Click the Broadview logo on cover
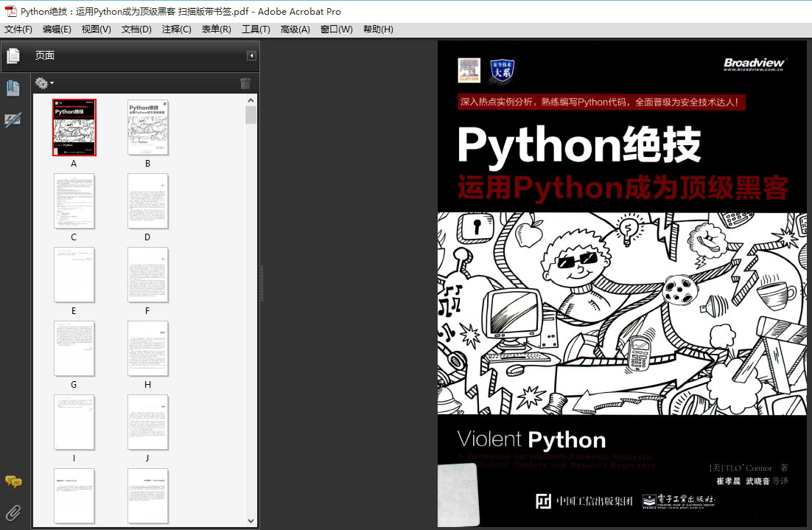Viewport: 812px width, 530px height. 754,64
